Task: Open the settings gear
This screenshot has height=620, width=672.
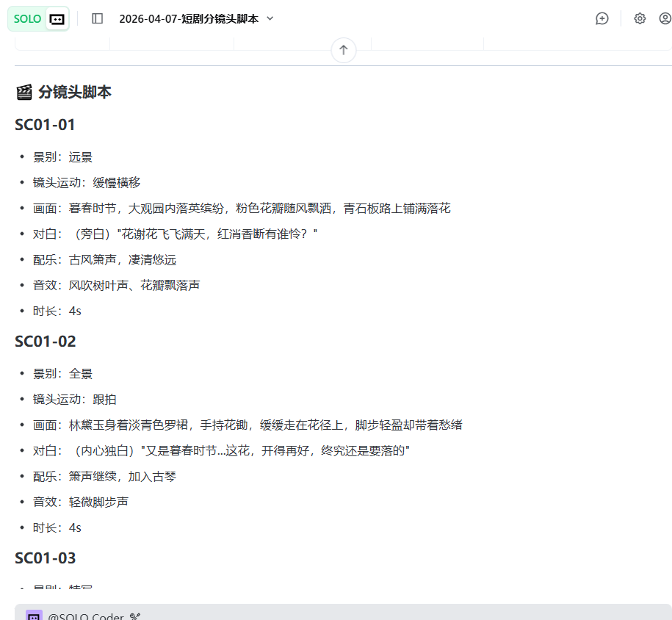Action: click(x=640, y=18)
